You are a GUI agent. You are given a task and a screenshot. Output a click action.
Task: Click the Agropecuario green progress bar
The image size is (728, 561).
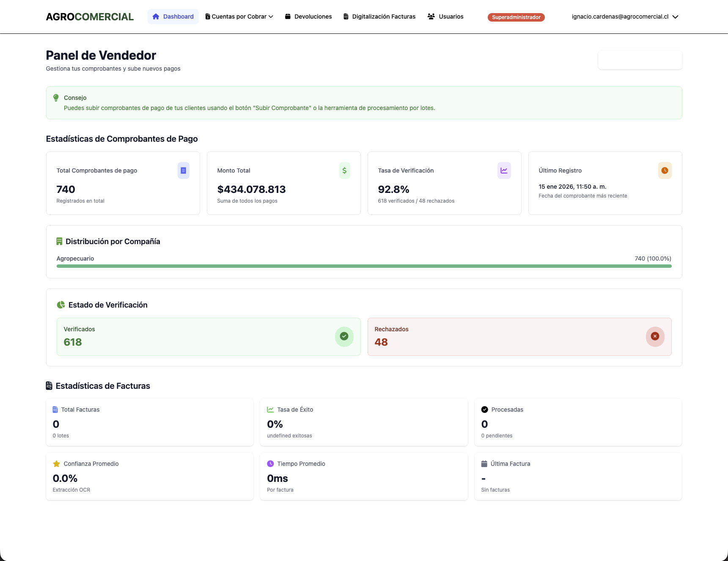(364, 266)
